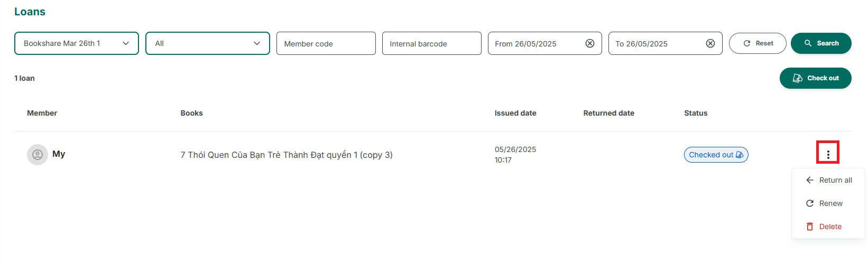The image size is (868, 264).
Task: Open the book title 7 Thói Quen link
Action: (287, 155)
